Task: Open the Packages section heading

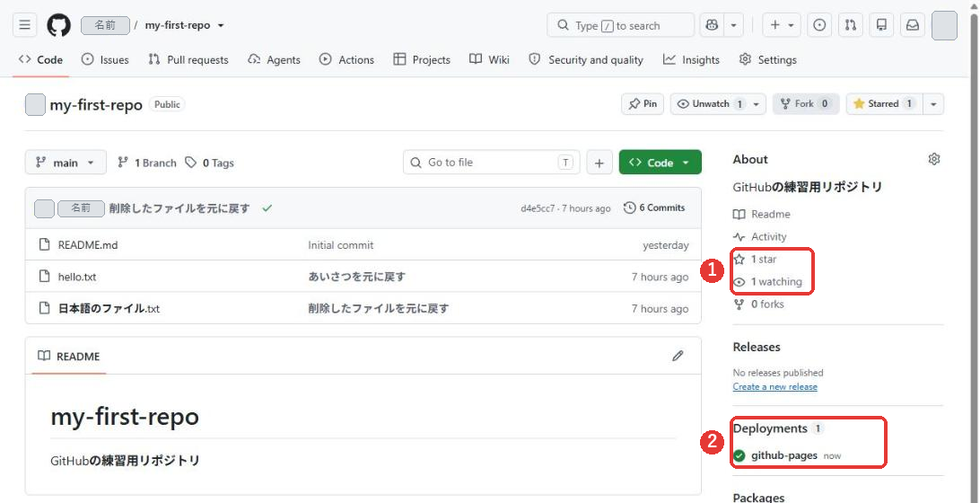Action: point(758,498)
